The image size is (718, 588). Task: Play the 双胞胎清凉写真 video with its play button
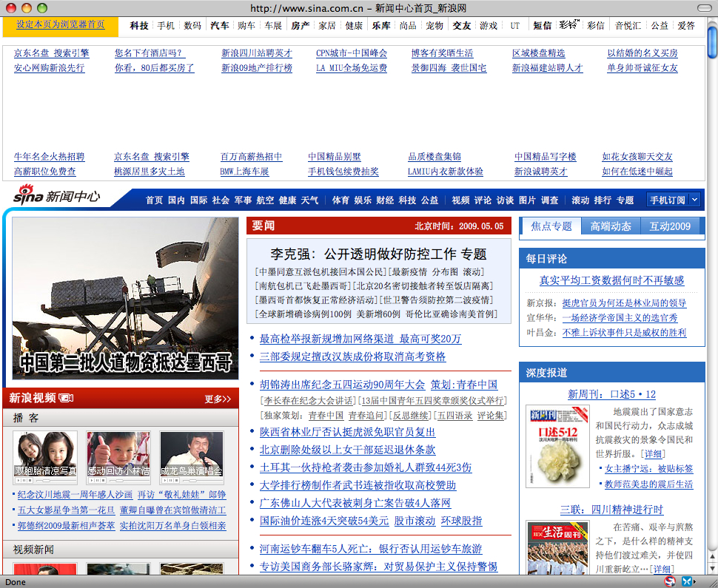tap(19, 481)
